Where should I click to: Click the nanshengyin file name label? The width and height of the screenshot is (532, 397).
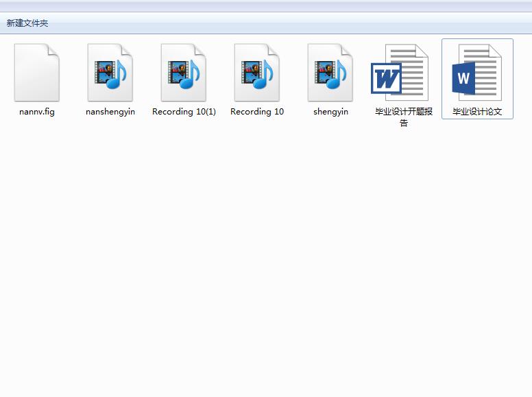(110, 112)
